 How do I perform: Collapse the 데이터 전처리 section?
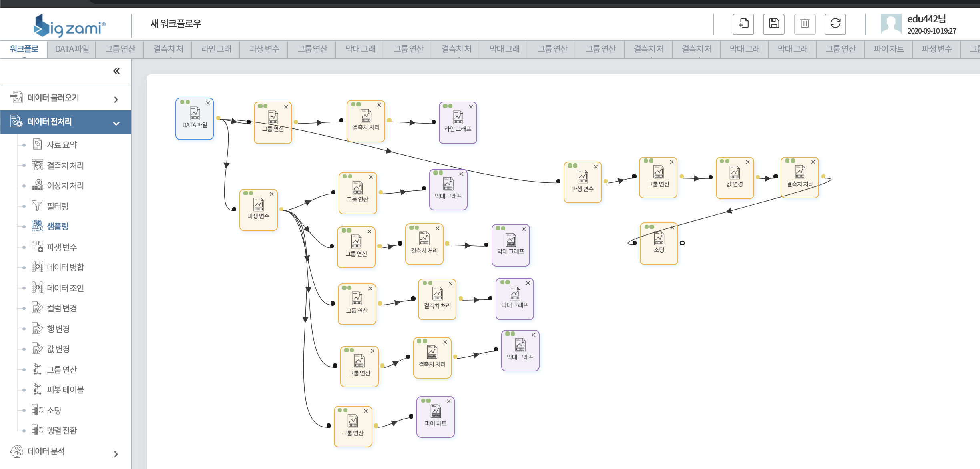tap(116, 123)
